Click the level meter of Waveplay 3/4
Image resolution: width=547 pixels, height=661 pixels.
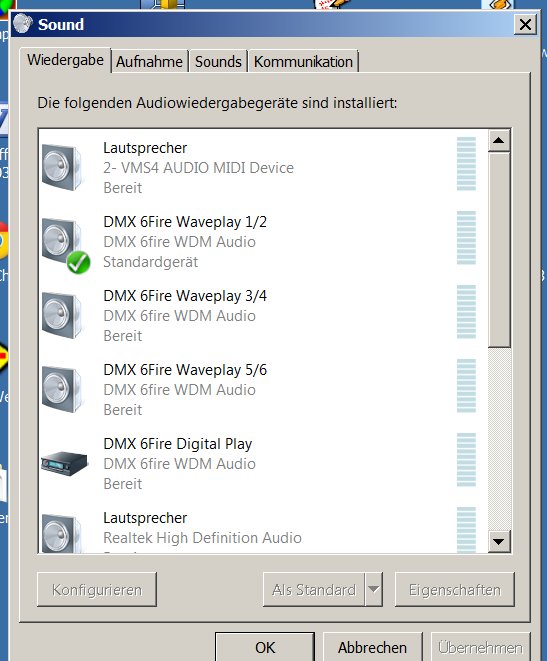point(466,312)
